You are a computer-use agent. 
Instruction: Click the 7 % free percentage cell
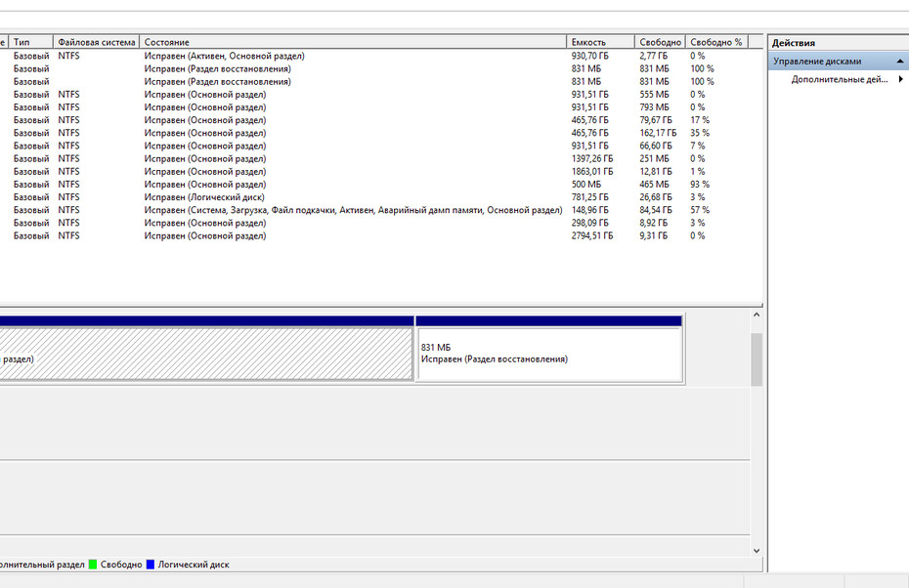(x=698, y=146)
